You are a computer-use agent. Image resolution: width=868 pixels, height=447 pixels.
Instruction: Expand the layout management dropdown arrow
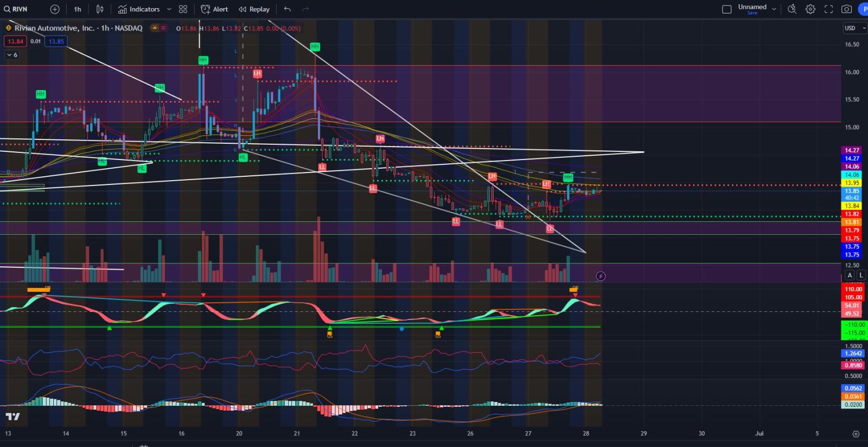[x=774, y=9]
